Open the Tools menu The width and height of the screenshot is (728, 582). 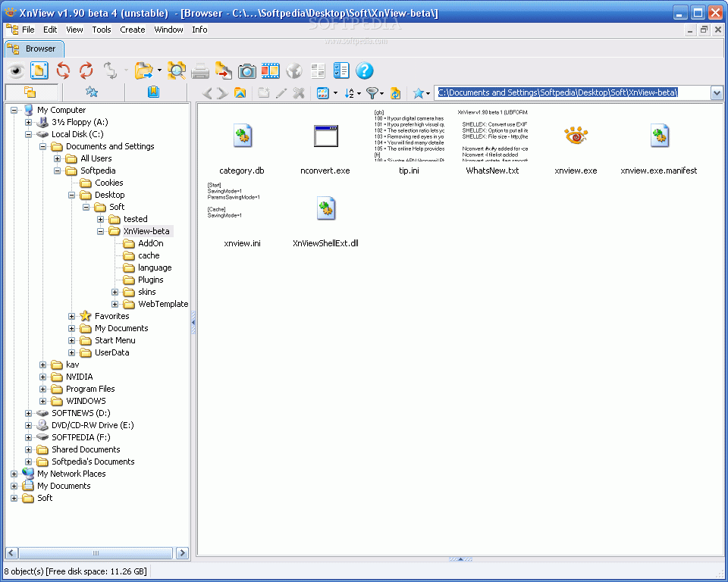(x=101, y=30)
